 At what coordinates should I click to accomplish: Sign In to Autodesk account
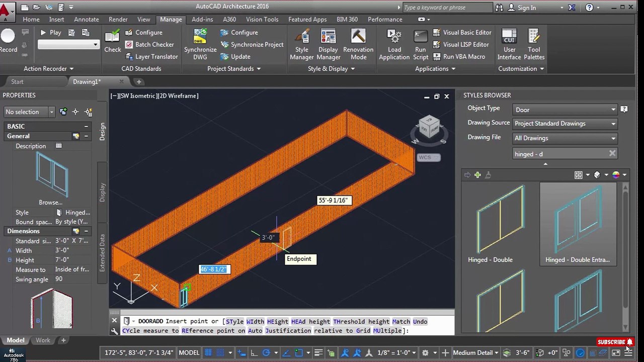(522, 8)
